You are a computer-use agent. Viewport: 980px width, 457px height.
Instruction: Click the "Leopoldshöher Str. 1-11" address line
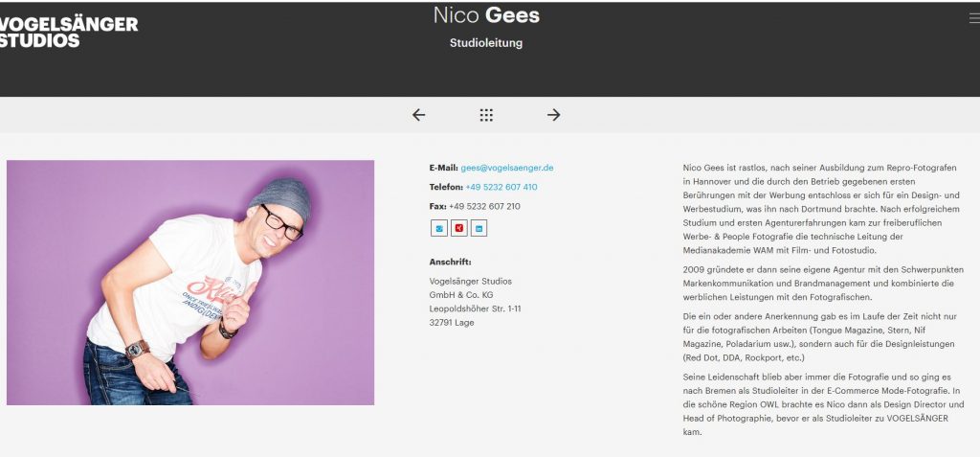click(476, 308)
